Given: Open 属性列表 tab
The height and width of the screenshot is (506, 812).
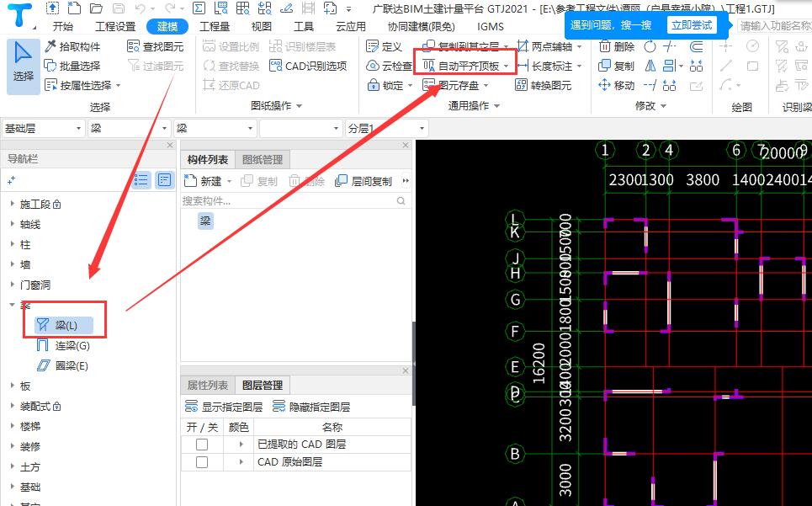Looking at the screenshot, I should tap(208, 386).
